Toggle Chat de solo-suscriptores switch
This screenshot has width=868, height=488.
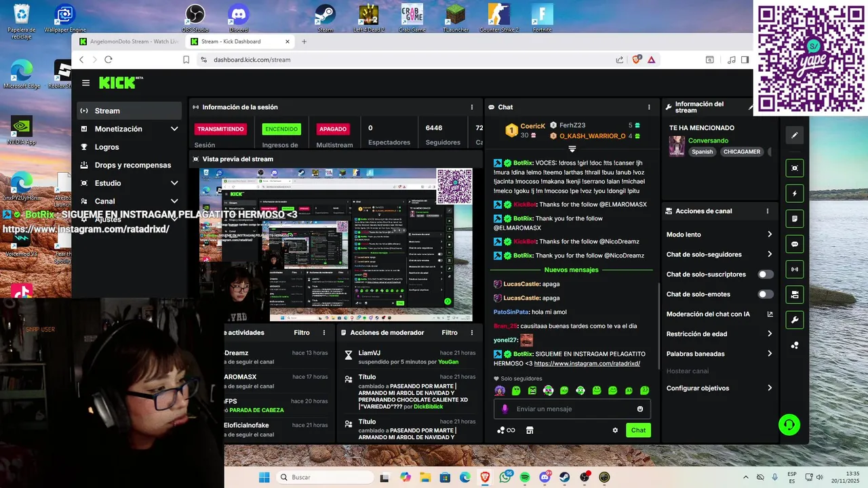[x=766, y=274]
